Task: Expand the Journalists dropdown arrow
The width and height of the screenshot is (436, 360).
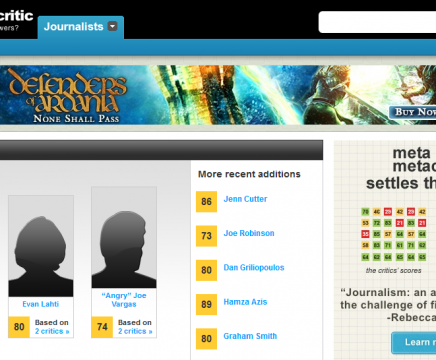Action: pyautogui.click(x=113, y=26)
